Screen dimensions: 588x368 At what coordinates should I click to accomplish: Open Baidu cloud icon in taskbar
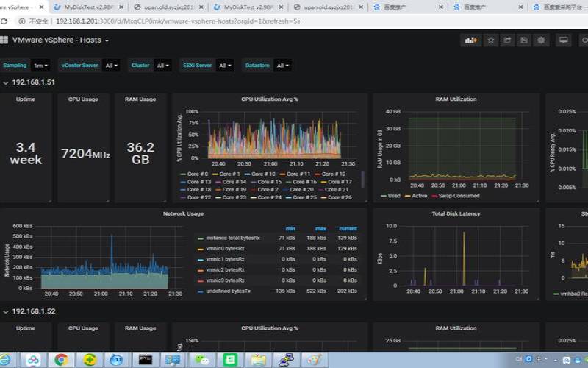[33, 360]
